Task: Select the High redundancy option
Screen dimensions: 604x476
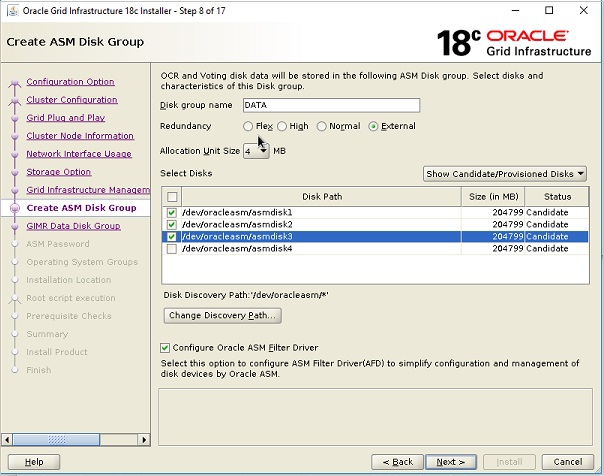Action: tap(282, 126)
